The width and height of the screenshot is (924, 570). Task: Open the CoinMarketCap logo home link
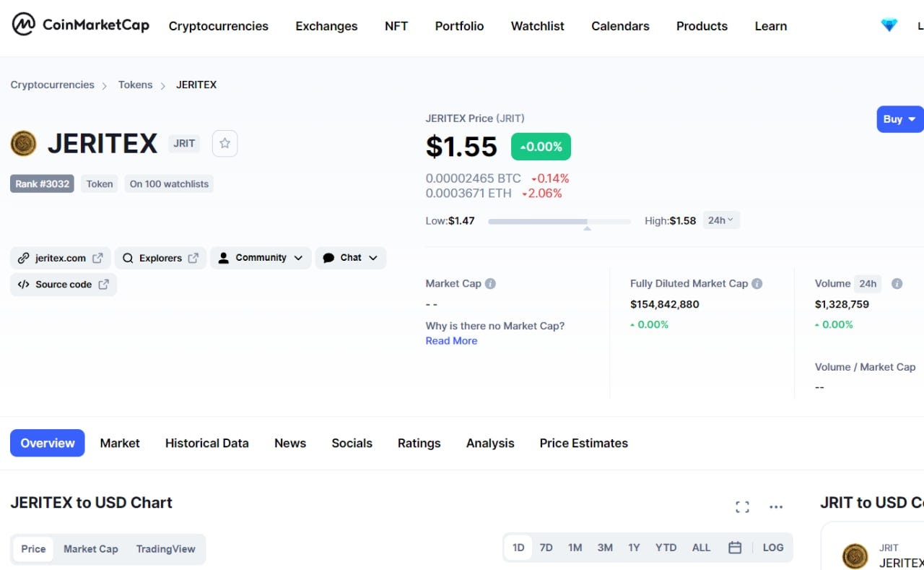81,25
